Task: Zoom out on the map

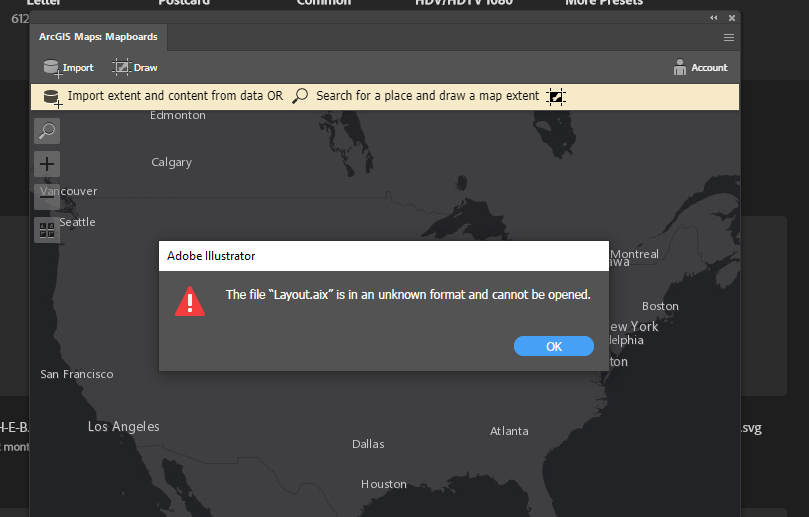Action: click(x=47, y=197)
